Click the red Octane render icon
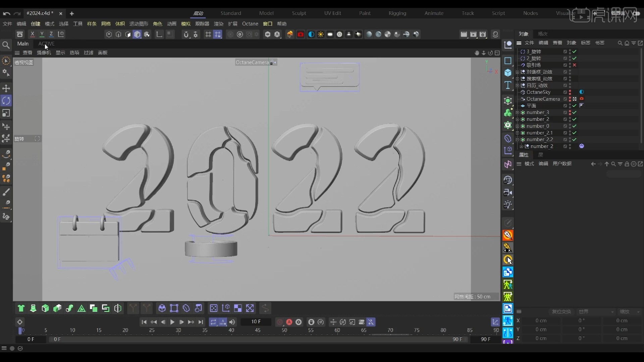 (301, 34)
